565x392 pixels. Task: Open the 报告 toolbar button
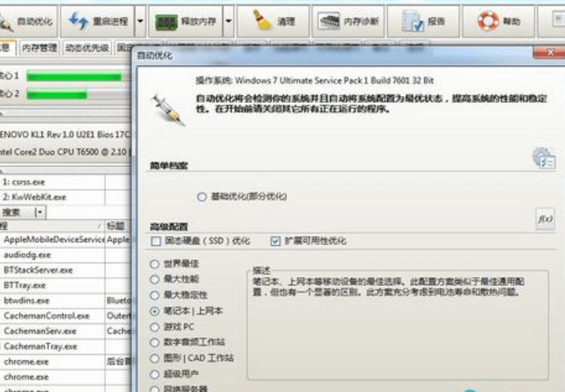(x=423, y=21)
